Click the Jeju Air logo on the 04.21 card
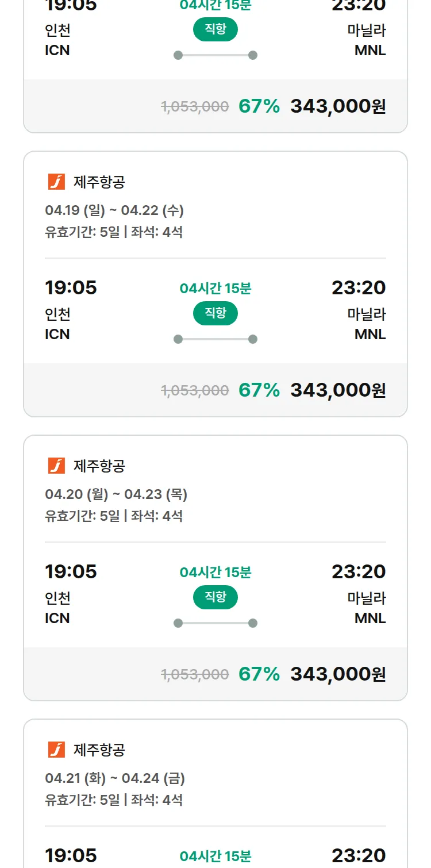431x868 pixels. pyautogui.click(x=56, y=750)
